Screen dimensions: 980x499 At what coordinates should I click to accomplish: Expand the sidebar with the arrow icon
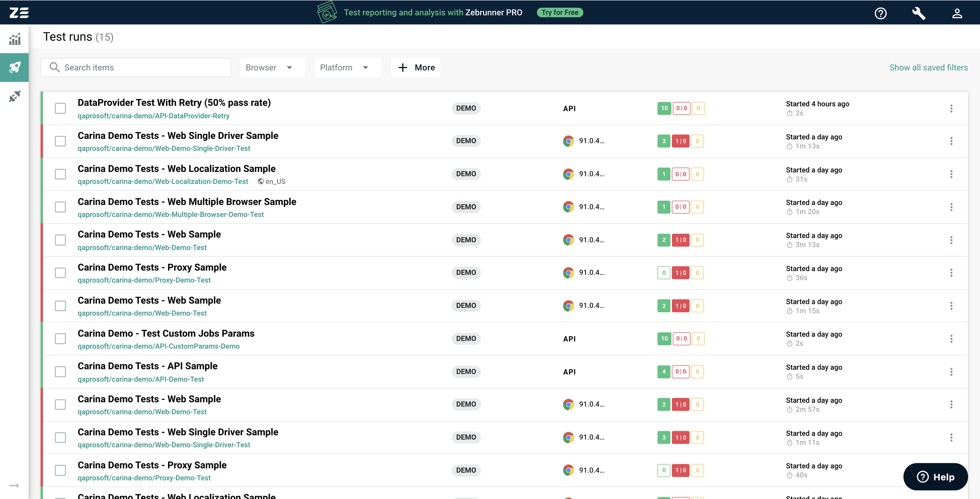[x=14, y=485]
